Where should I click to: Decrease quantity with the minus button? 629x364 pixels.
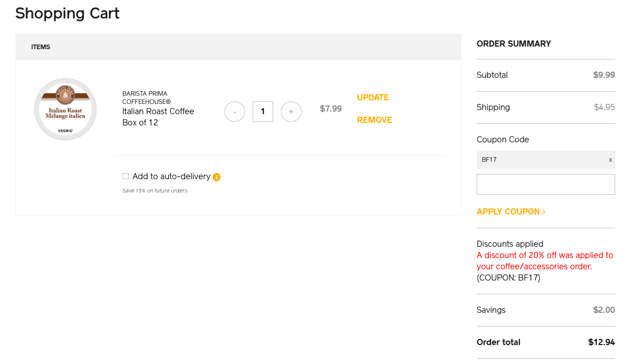[235, 112]
